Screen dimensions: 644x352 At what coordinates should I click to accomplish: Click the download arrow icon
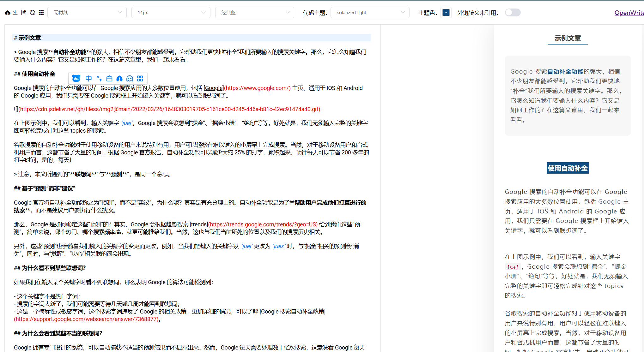coord(15,13)
